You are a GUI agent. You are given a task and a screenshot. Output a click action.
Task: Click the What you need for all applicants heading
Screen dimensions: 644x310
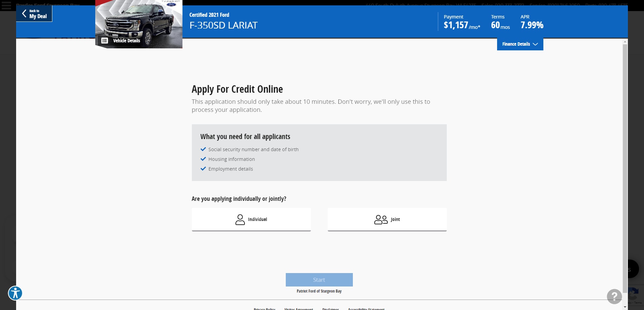point(245,137)
